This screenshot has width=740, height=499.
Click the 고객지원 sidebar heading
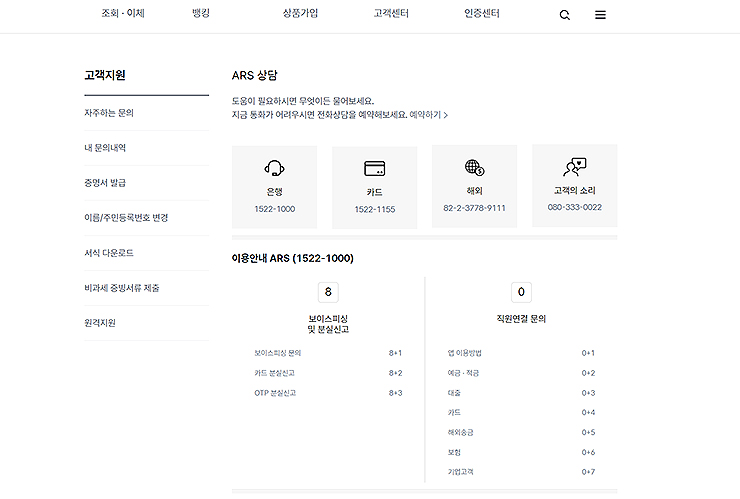[x=105, y=75]
